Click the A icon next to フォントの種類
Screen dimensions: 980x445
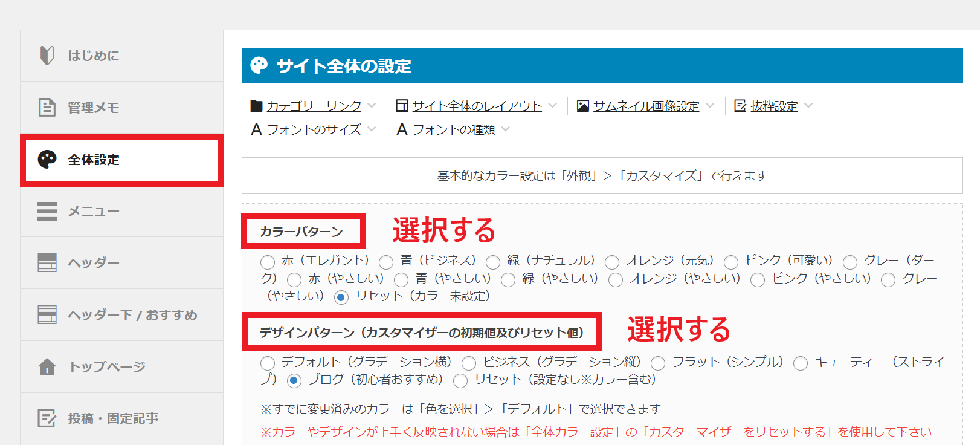click(x=402, y=129)
